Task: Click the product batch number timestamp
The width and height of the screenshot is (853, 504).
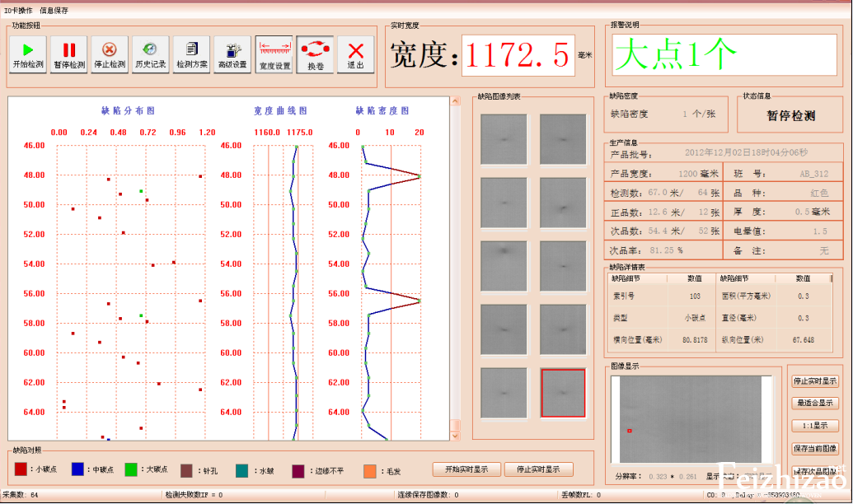Action: [746, 152]
